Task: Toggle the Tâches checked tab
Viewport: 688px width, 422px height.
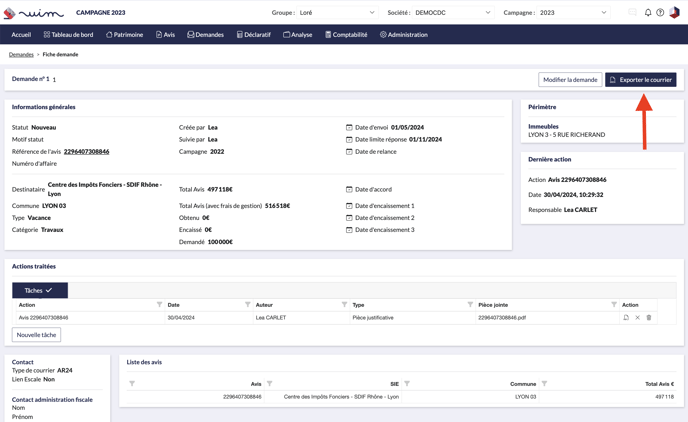Action: pyautogui.click(x=40, y=290)
